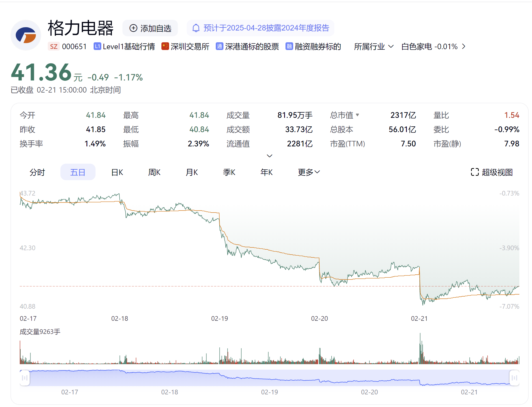Open the 总市值 dropdown triangle

click(357, 115)
